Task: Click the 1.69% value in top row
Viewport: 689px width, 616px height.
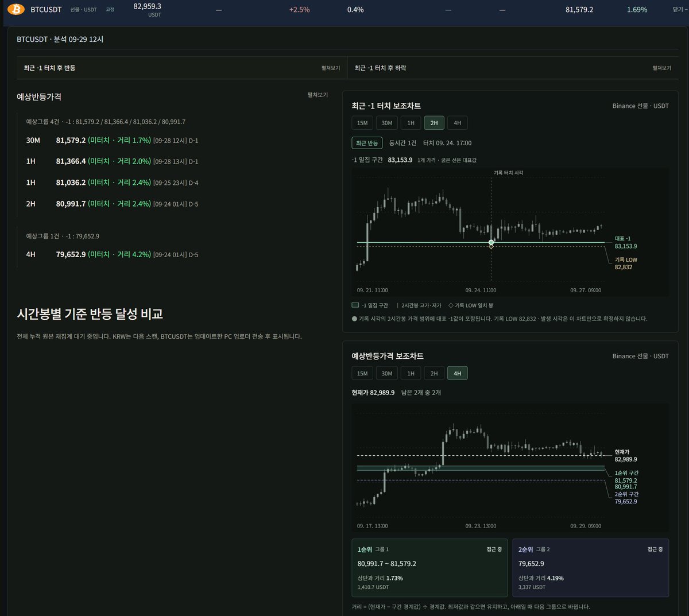Action: tap(637, 10)
